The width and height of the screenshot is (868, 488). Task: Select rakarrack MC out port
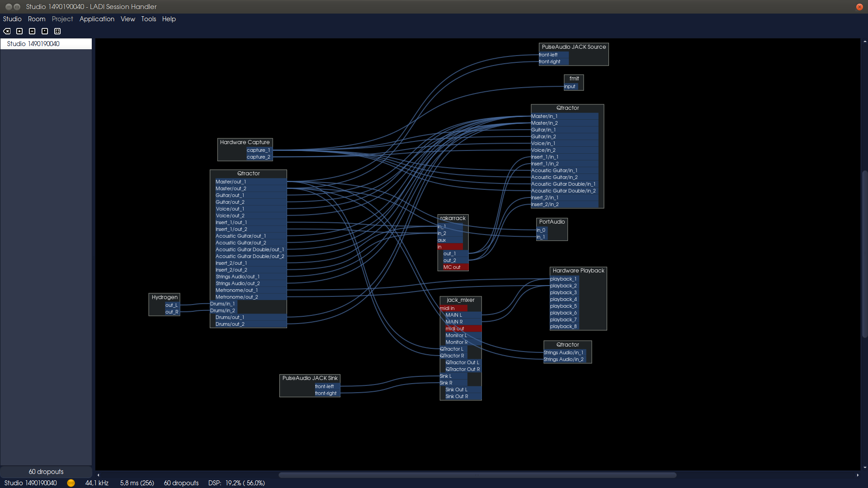[456, 267]
